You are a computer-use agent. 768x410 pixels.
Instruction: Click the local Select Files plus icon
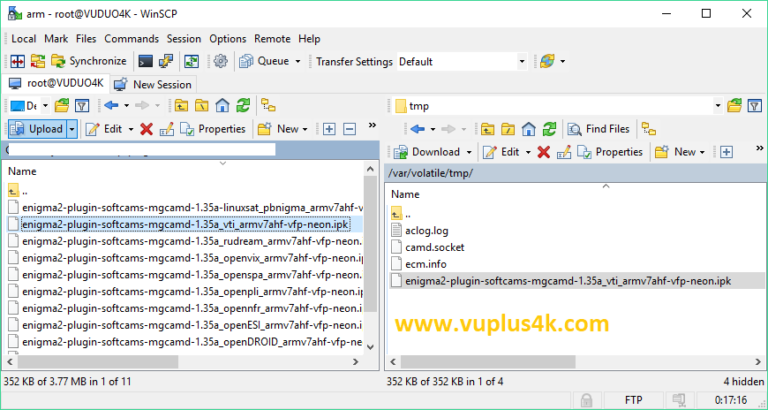329,129
